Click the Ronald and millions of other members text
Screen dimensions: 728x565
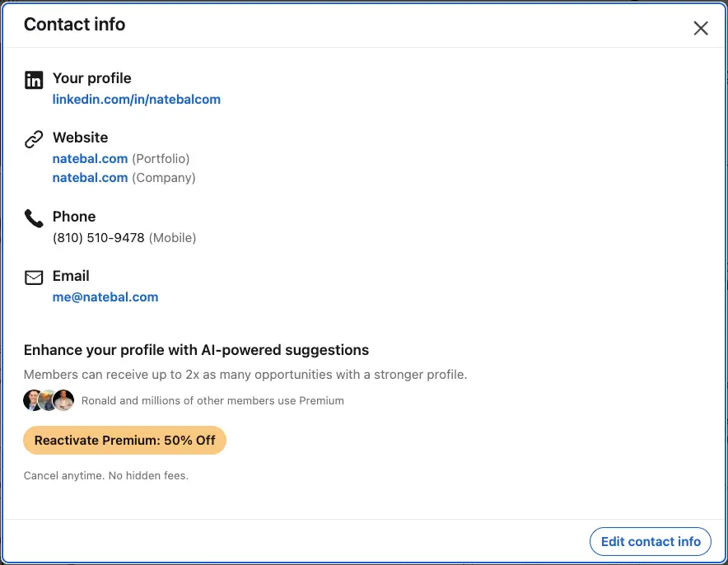click(212, 400)
